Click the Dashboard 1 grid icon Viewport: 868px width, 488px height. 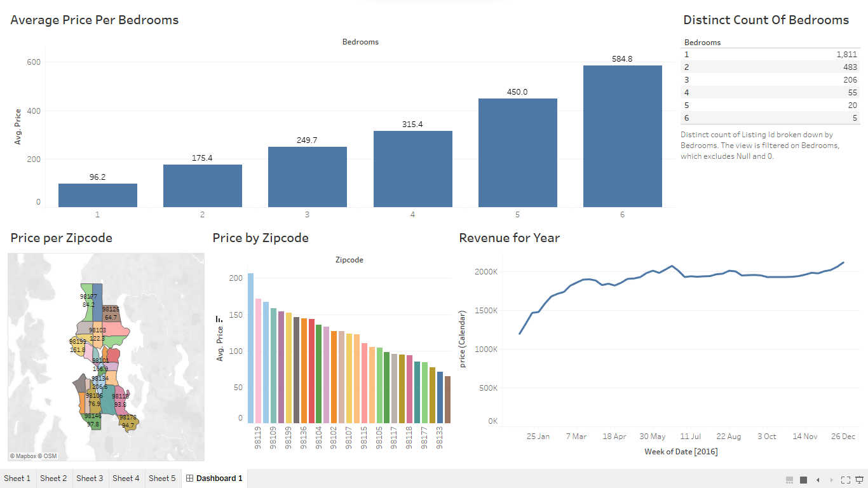(189, 478)
